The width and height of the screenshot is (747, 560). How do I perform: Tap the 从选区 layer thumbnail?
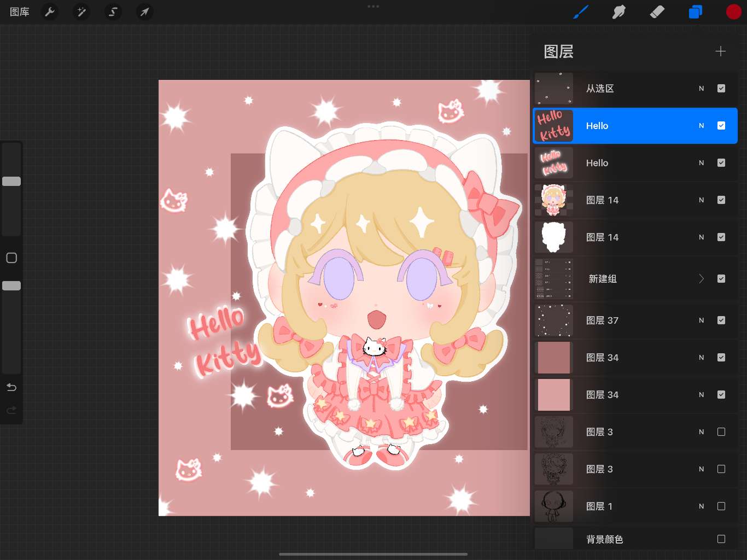[x=554, y=88]
